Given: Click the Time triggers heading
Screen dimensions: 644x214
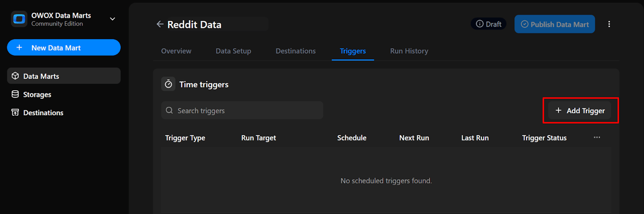Looking at the screenshot, I should click(204, 85).
